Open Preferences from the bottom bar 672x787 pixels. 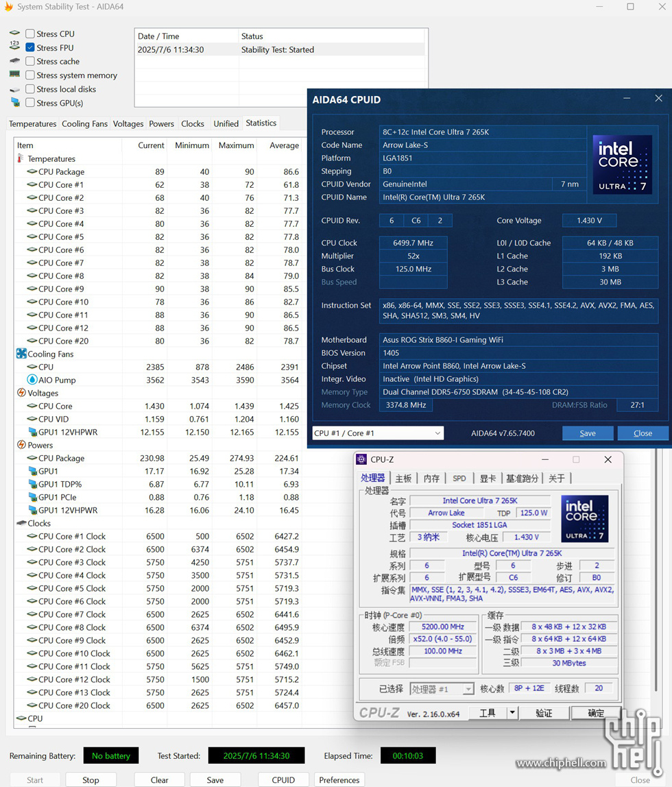[339, 779]
